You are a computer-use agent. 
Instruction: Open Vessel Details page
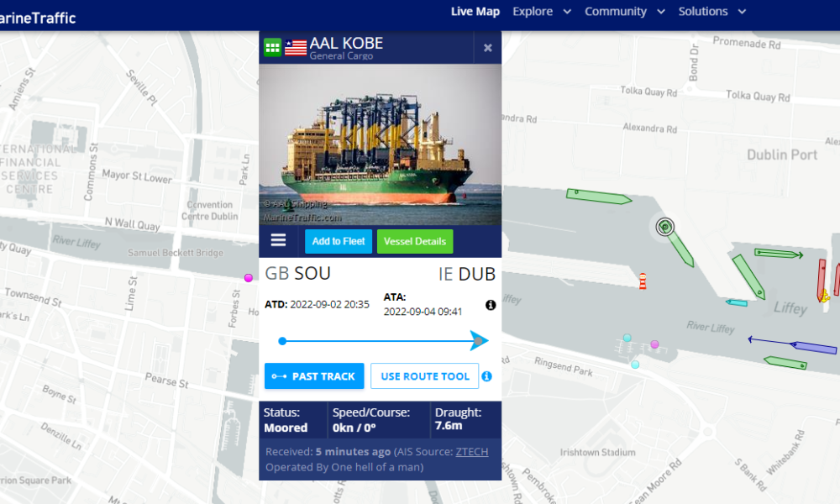point(414,241)
